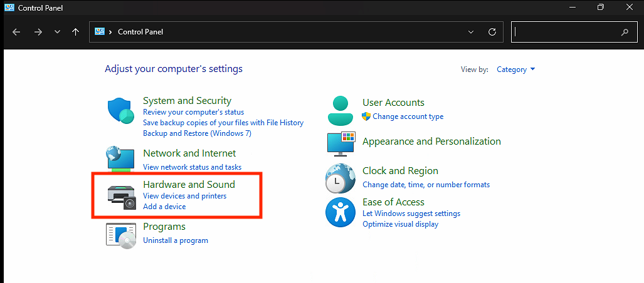
Task: Open Appearance and Personalization heading
Action: [x=431, y=141]
